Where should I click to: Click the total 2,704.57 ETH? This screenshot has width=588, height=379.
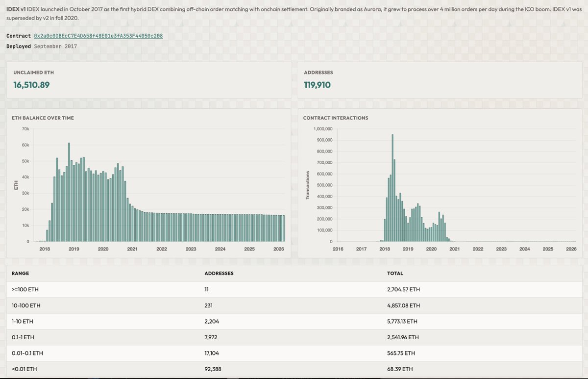pyautogui.click(x=403, y=289)
